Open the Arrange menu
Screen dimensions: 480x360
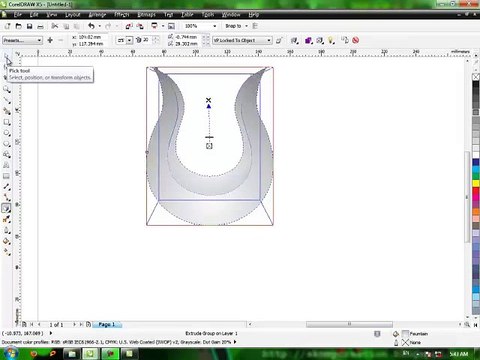(97, 15)
